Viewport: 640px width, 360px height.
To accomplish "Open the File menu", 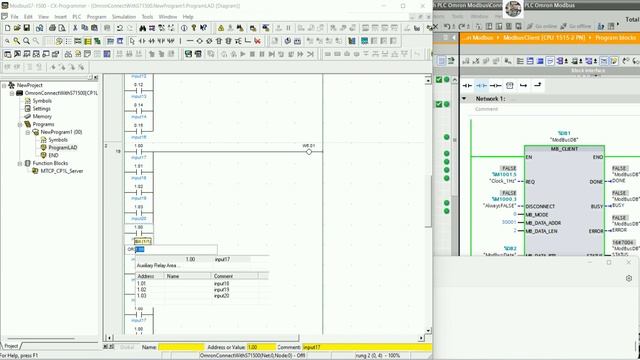I will [x=14, y=17].
